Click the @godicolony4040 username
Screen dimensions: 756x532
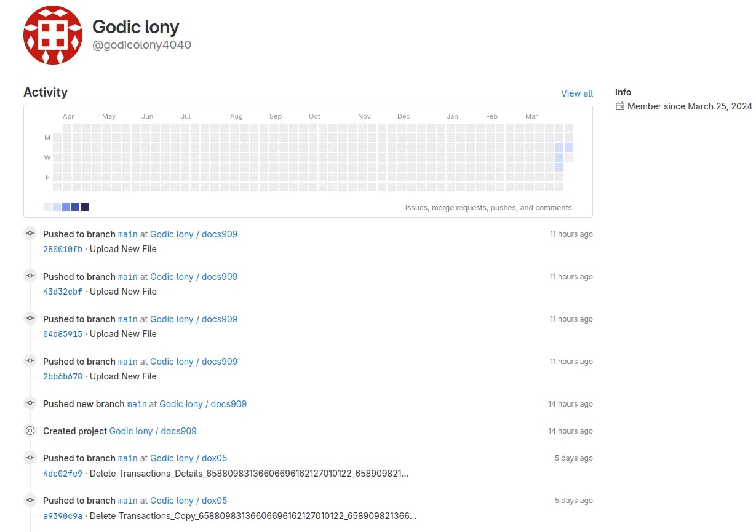[x=141, y=45]
